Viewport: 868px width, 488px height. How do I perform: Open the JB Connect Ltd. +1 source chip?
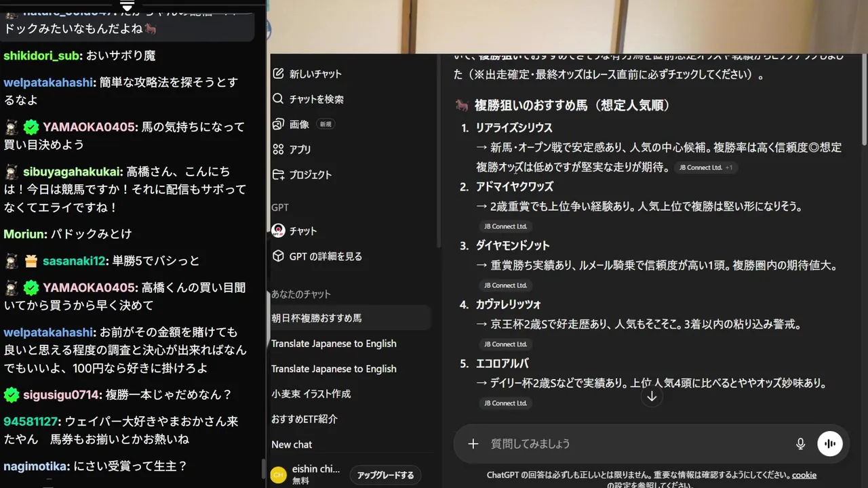(706, 167)
